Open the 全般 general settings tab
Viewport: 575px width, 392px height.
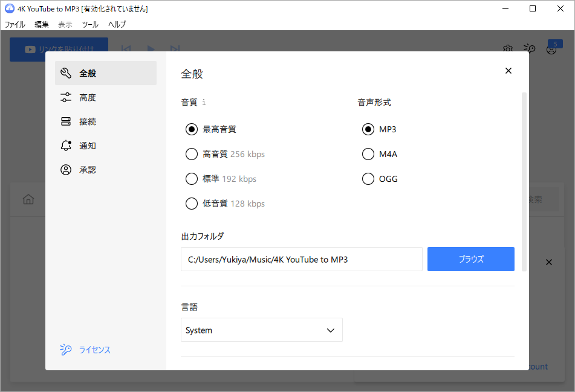pos(106,73)
